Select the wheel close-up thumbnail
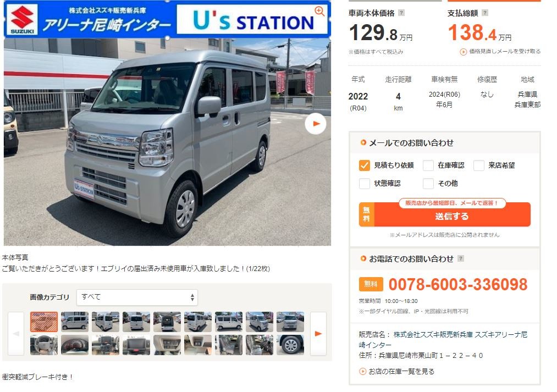This screenshot has height=392, width=557. tap(290, 345)
